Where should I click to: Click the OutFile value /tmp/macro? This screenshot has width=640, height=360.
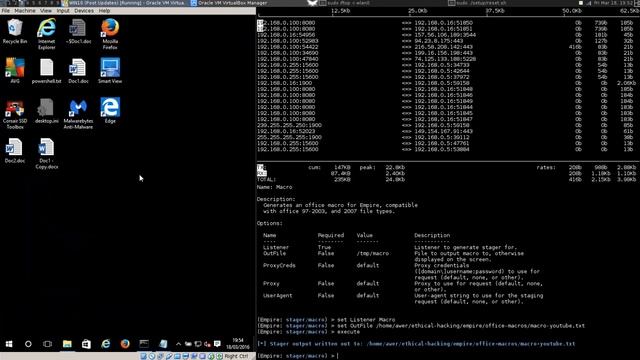coord(373,253)
